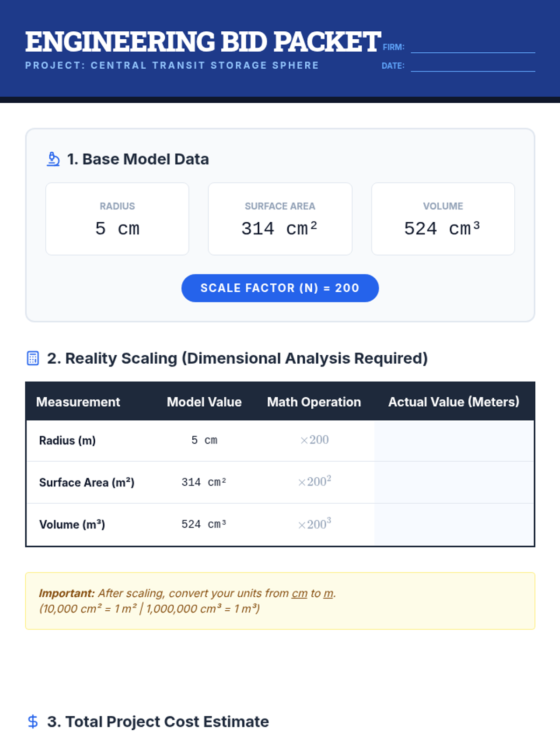This screenshot has height=747, width=560.
Task: Select the Surface Area 314 cm² card
Action: (x=280, y=219)
